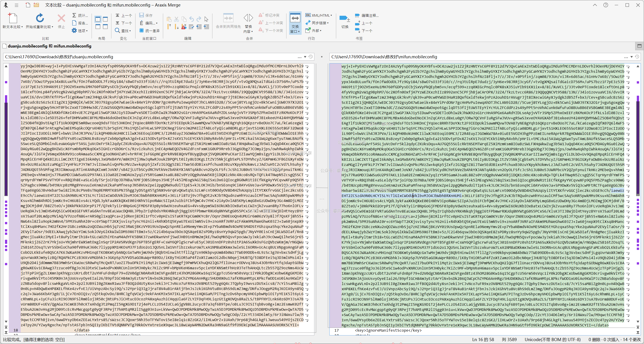Open the hamburger application menu
644x344 pixels.
[x=16, y=5]
